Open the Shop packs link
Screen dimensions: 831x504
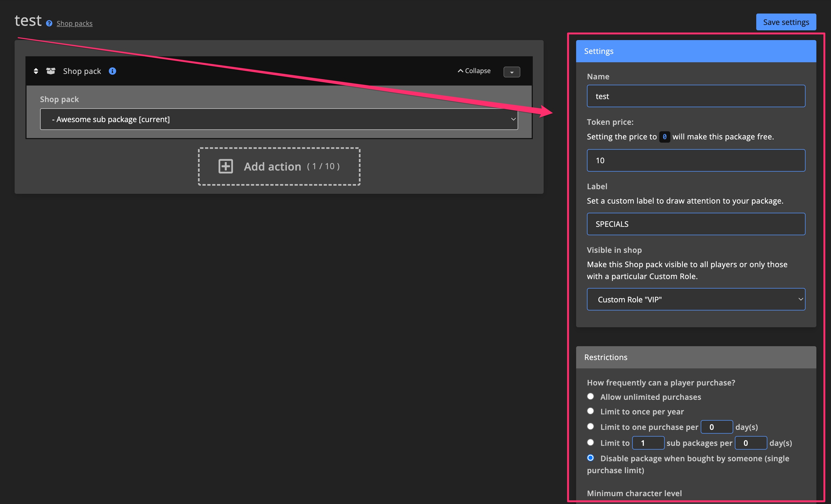click(74, 23)
